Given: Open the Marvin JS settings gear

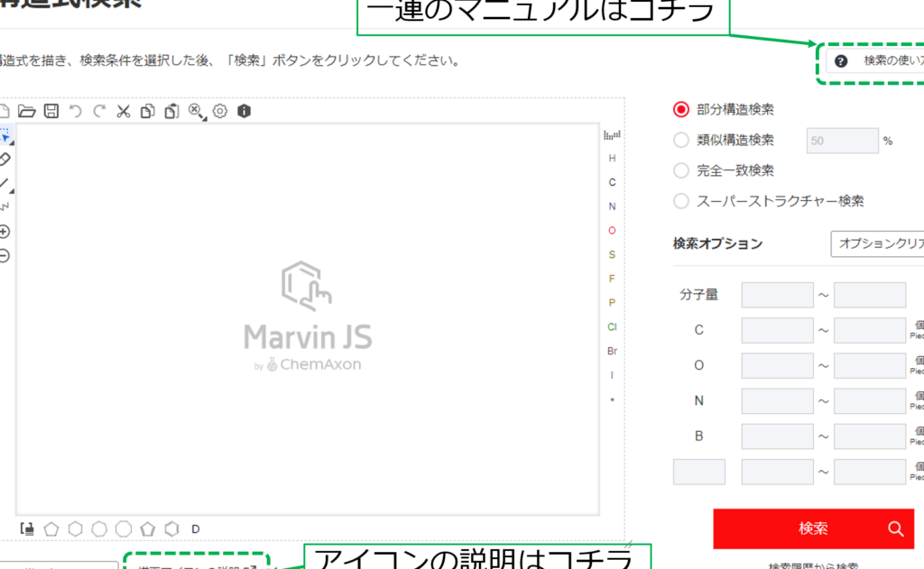Looking at the screenshot, I should [220, 111].
